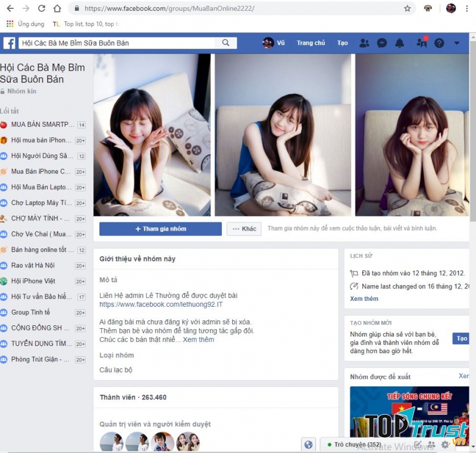476x453 pixels.
Task: Click the Tham gia nhóm button
Action: tap(160, 228)
